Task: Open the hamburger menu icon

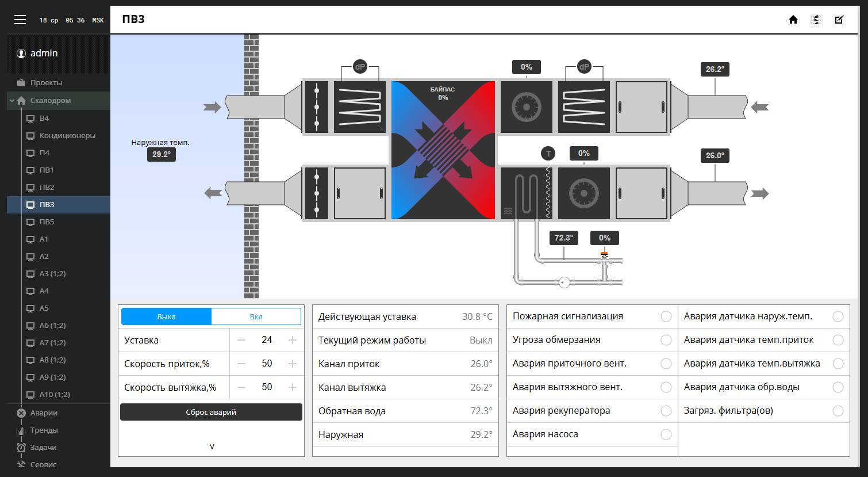Action: 20,20
